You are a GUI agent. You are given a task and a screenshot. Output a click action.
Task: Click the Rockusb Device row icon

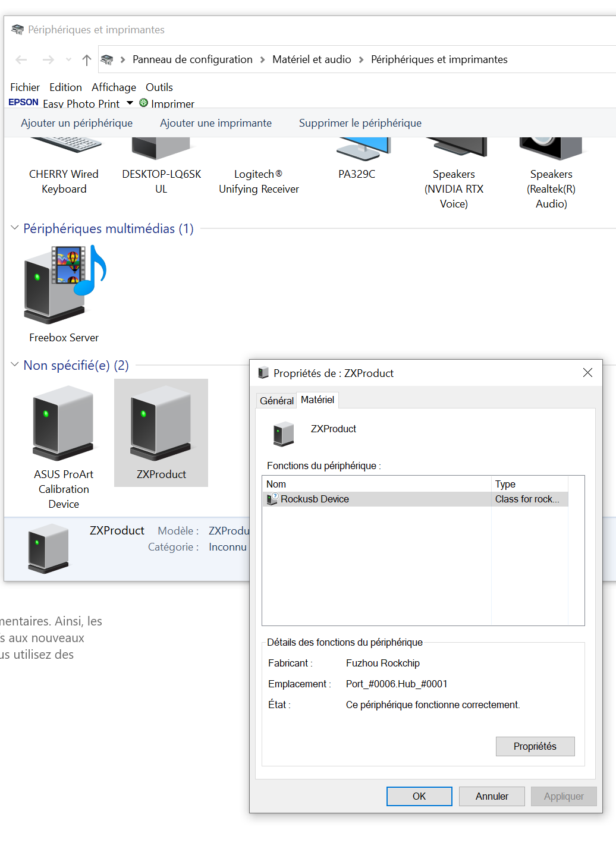point(272,499)
